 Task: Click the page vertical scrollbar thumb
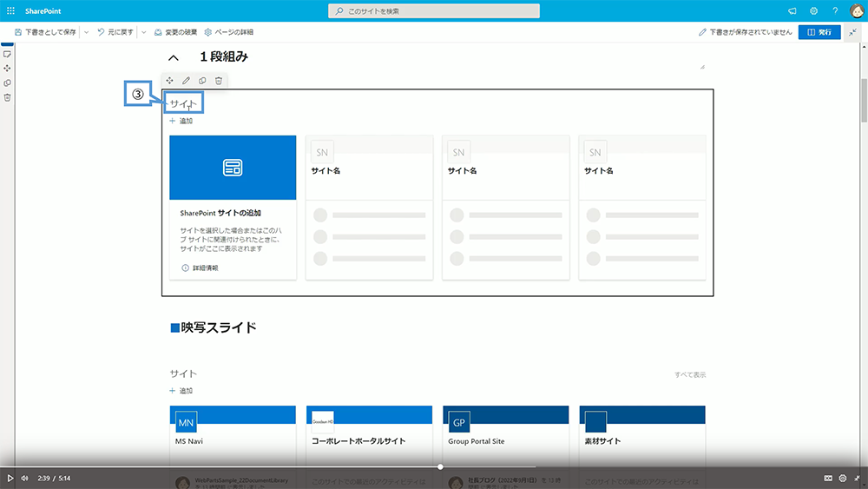pyautogui.click(x=864, y=100)
